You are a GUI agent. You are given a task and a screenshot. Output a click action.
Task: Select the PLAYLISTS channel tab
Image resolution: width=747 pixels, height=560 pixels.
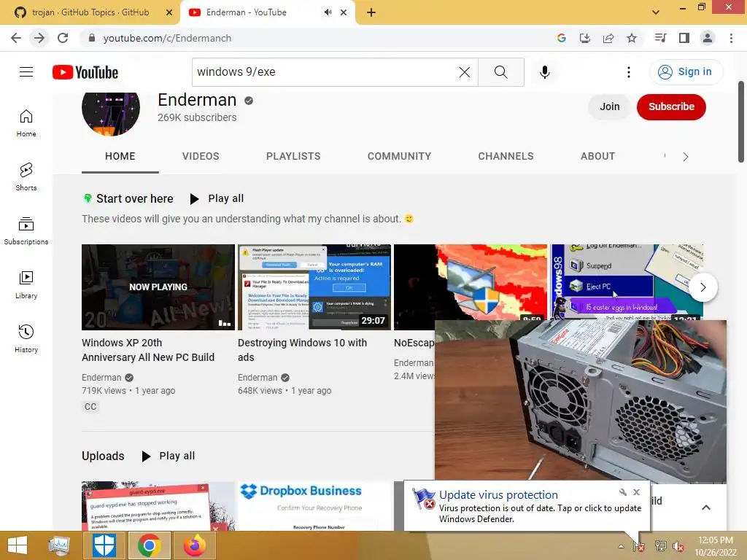point(293,156)
